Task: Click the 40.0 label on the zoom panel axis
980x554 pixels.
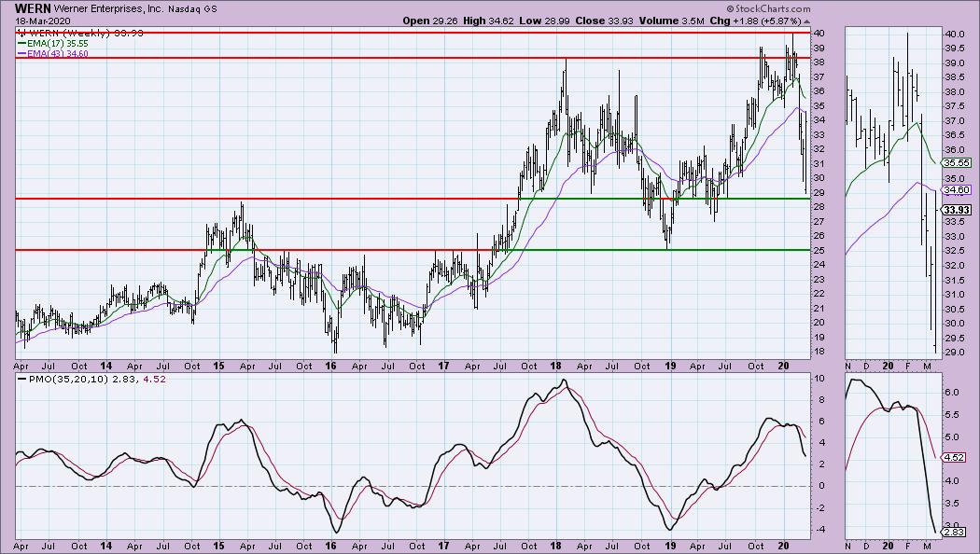Action: pos(953,34)
